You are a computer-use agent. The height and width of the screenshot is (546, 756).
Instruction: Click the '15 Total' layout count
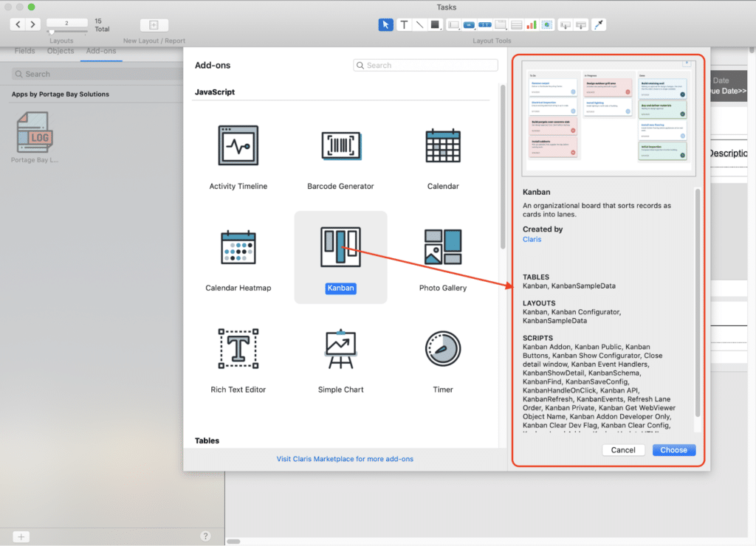102,25
